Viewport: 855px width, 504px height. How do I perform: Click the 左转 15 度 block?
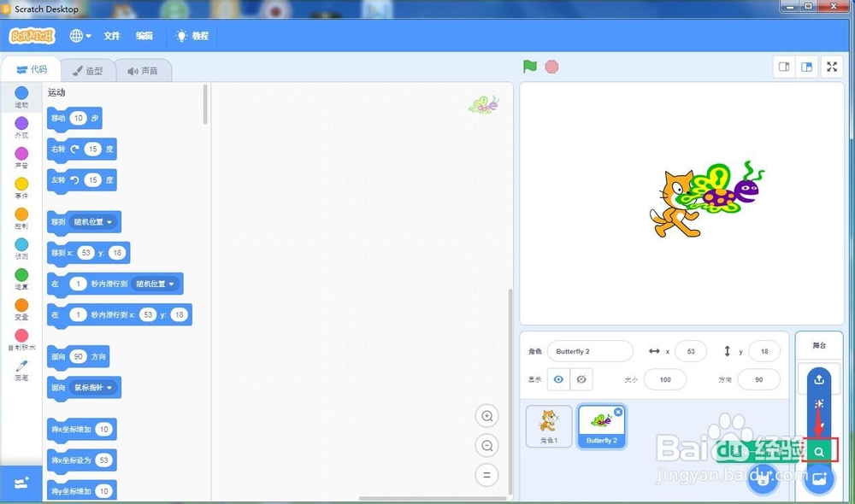[82, 180]
